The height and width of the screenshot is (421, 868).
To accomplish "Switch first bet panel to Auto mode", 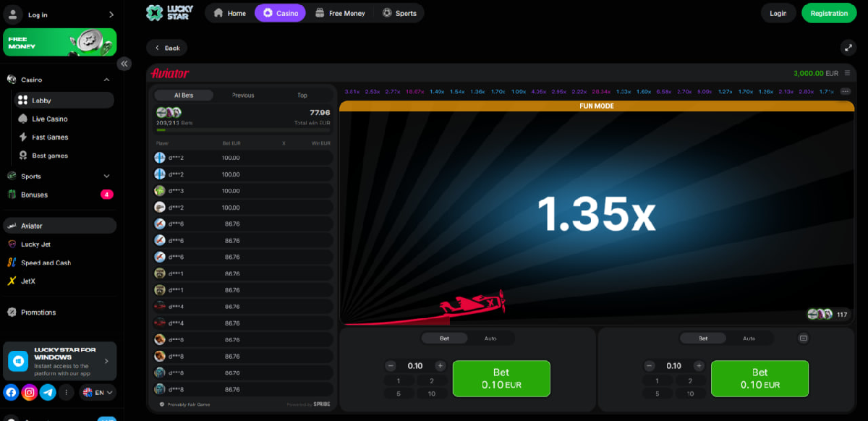I will [x=490, y=338].
